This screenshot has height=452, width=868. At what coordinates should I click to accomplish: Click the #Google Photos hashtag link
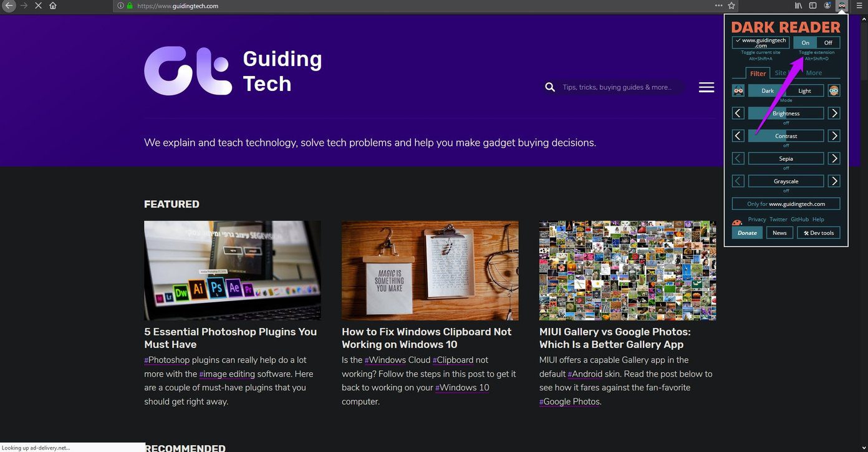[x=569, y=402]
